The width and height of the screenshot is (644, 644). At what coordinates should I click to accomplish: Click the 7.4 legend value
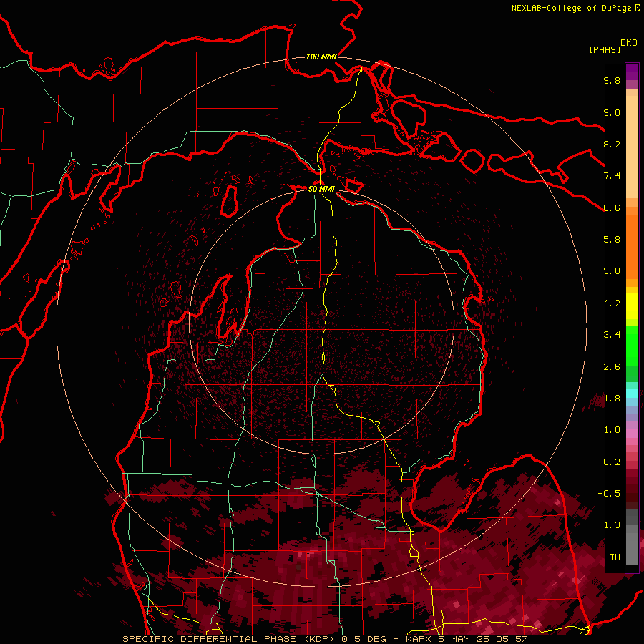click(x=612, y=176)
